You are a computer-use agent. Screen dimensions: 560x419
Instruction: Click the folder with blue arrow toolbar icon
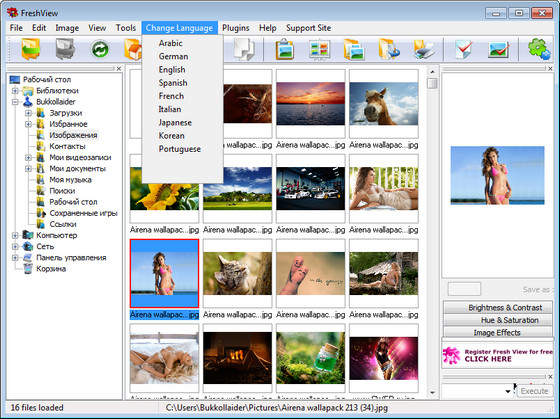click(x=389, y=49)
